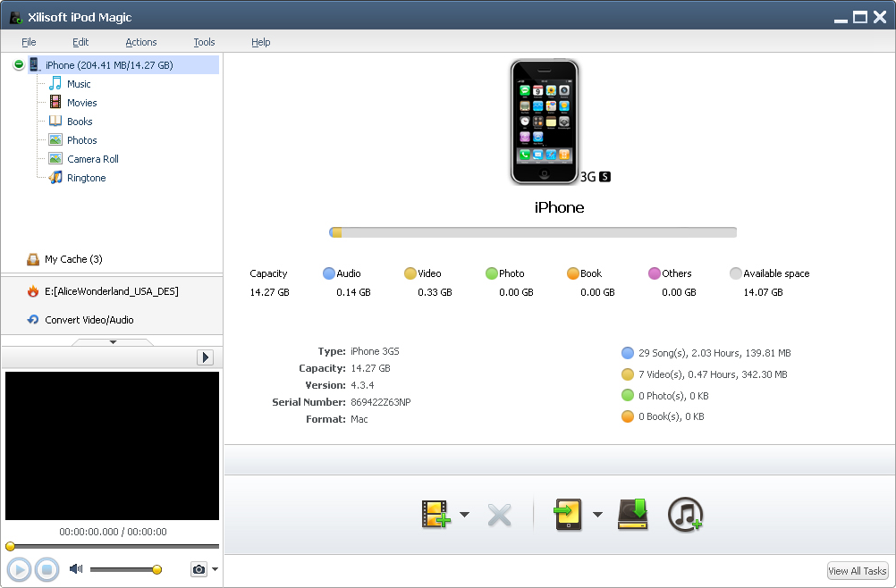This screenshot has height=588, width=896.
Task: Click '0 Book(s), 0 KB' summary line
Action: [x=671, y=416]
